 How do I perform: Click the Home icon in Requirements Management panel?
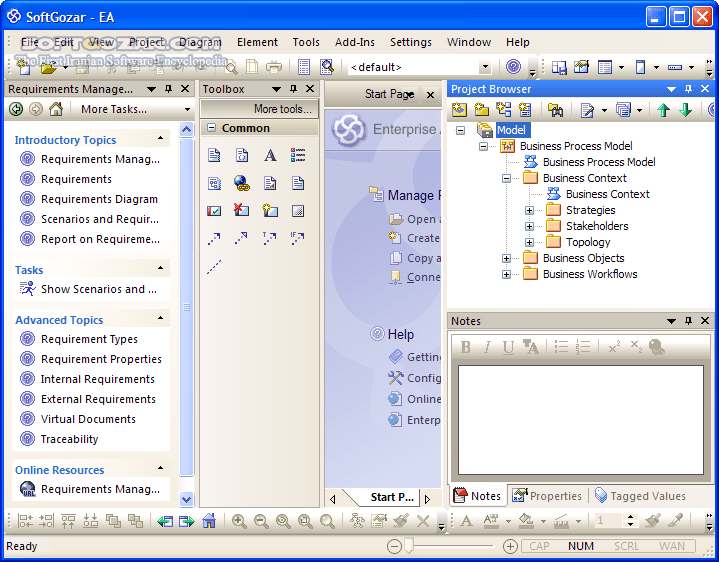pos(56,109)
